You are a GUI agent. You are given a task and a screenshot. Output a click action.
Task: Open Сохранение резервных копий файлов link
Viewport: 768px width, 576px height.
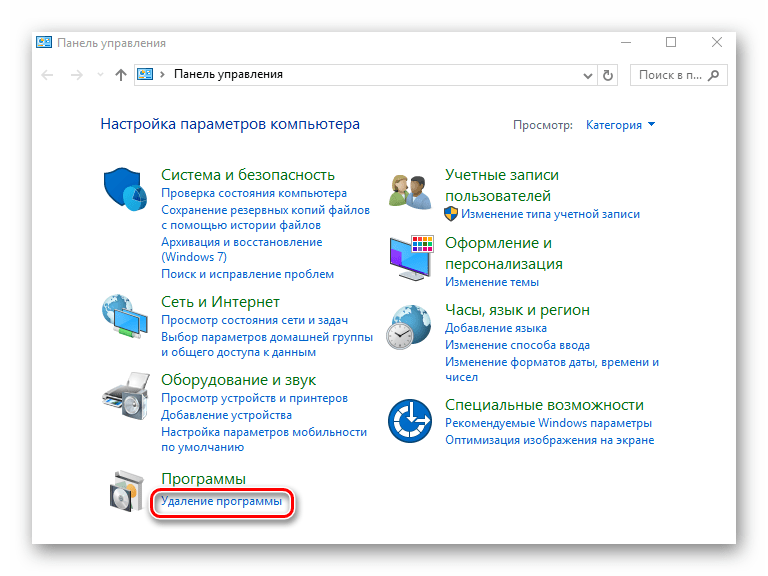click(265, 217)
